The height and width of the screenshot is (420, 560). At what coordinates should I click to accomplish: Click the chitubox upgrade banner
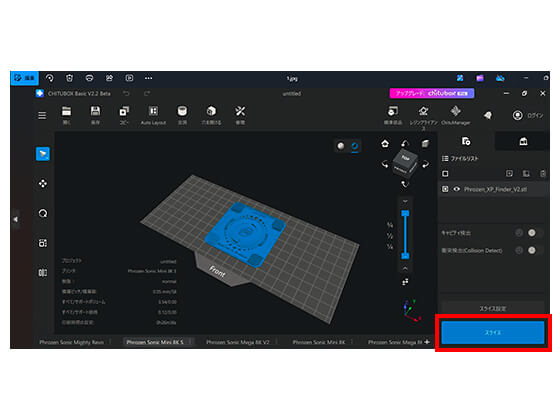(x=432, y=93)
